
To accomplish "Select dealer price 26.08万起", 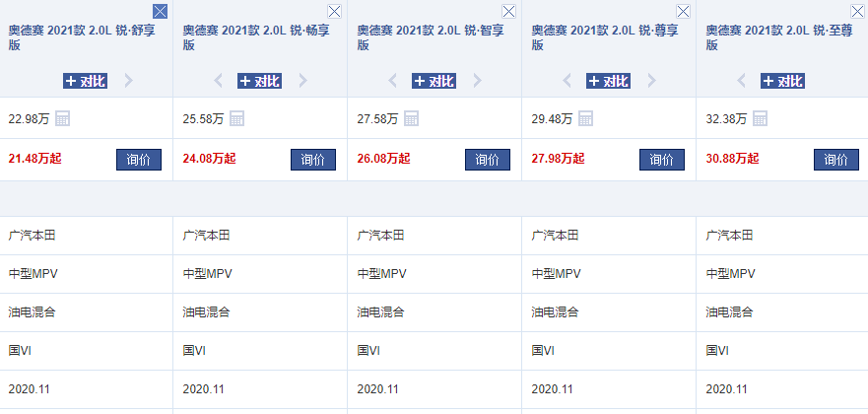I will 383,159.
